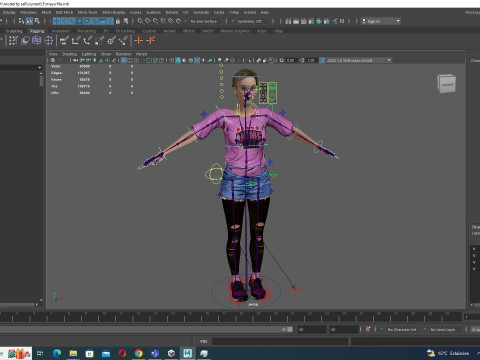
Task: Toggle Pause Viewport 2 display update
Action: tap(342, 21)
